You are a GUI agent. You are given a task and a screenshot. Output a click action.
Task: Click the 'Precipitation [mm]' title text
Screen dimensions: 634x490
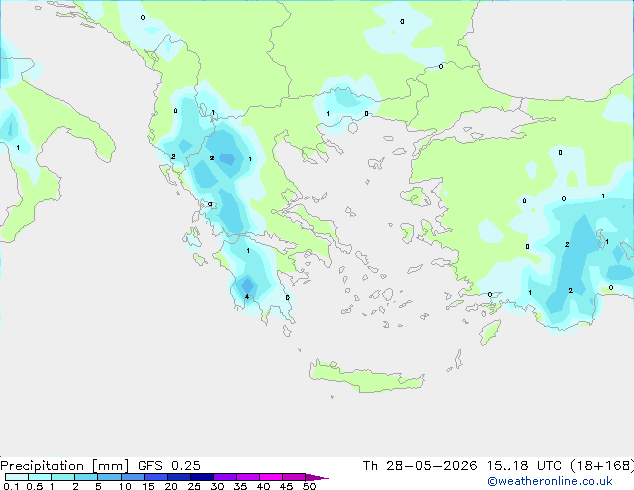(65, 466)
